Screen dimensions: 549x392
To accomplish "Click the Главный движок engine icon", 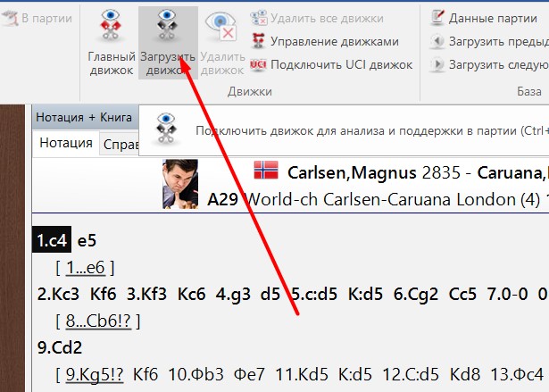I will point(111,25).
